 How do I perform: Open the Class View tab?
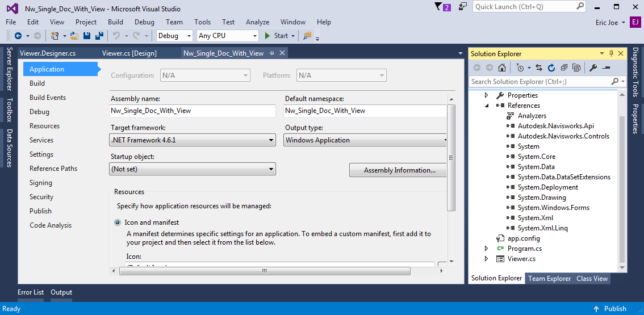click(592, 279)
